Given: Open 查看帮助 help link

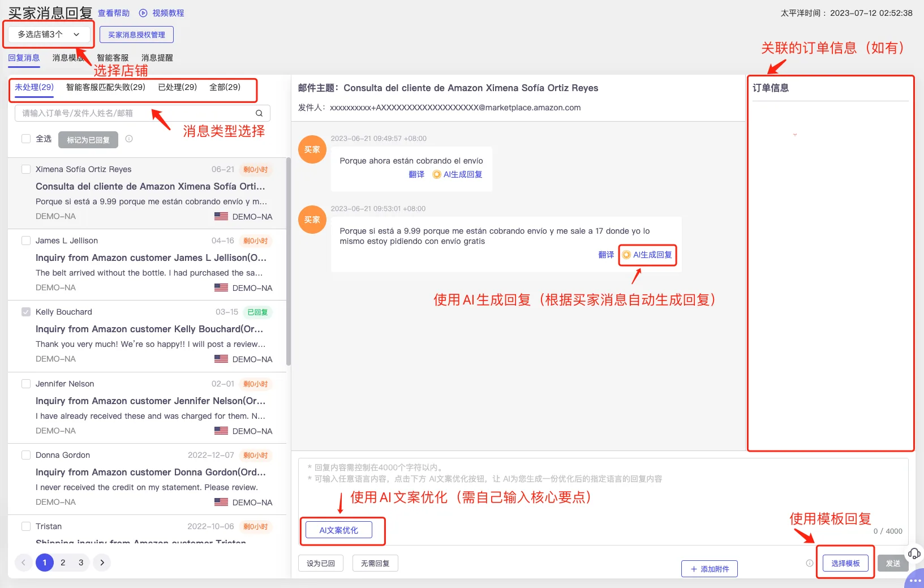Looking at the screenshot, I should click(114, 13).
